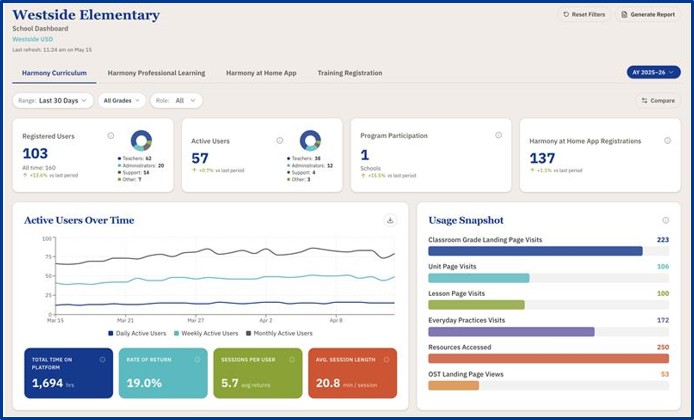
Task: Toggle Monthly Active Users legend item
Action: pos(279,333)
